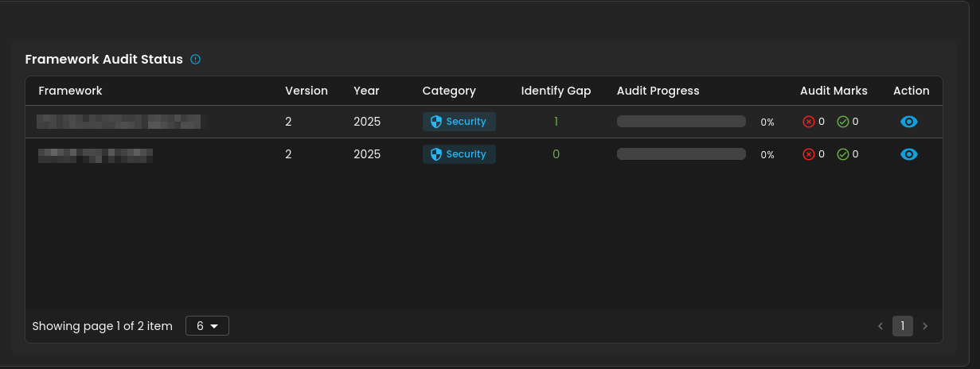Image resolution: width=980 pixels, height=369 pixels.
Task: Open the page size dropdown showing 6
Action: point(207,326)
